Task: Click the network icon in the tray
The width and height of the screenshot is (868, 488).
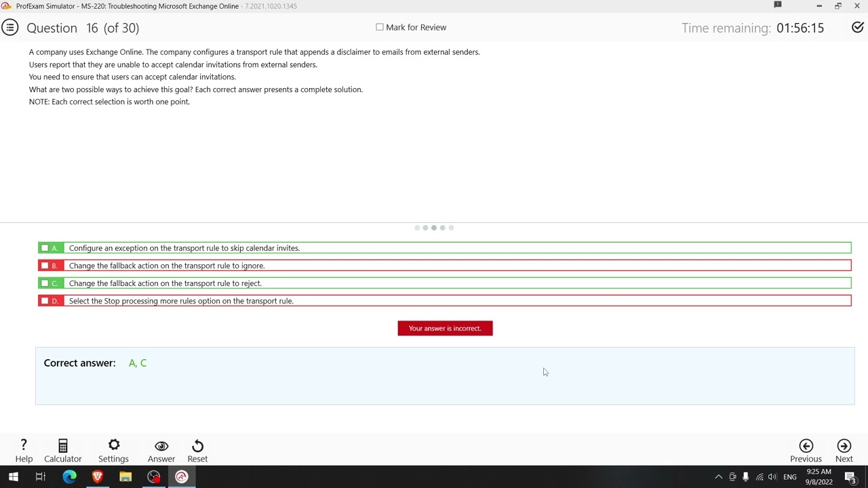Action: pos(759,477)
